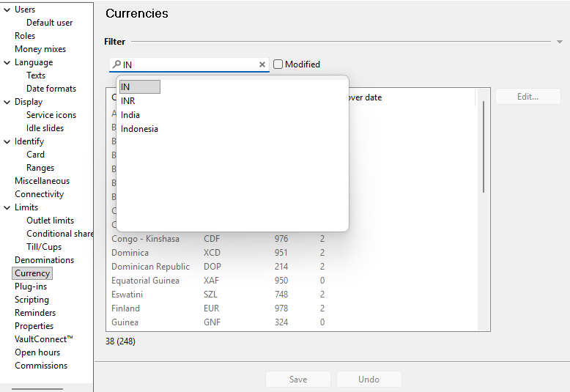Toggle the Modified checkbox

click(x=278, y=64)
